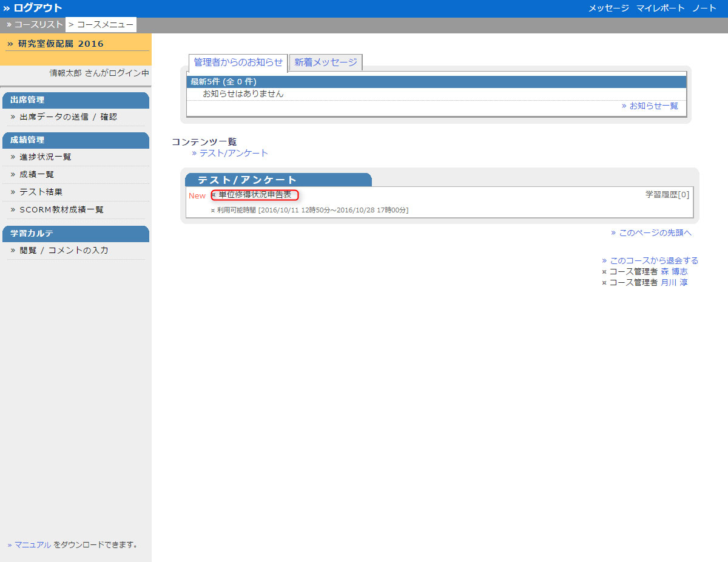The width and height of the screenshot is (728, 562).
Task: Open ノート in the top bar
Action: (704, 8)
